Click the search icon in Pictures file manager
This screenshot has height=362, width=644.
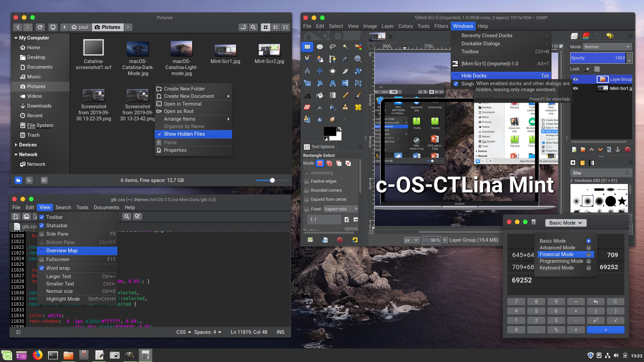[x=253, y=27]
